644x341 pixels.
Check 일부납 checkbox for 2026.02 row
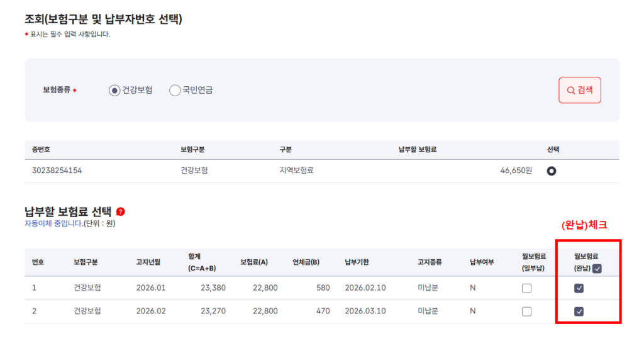tap(526, 311)
